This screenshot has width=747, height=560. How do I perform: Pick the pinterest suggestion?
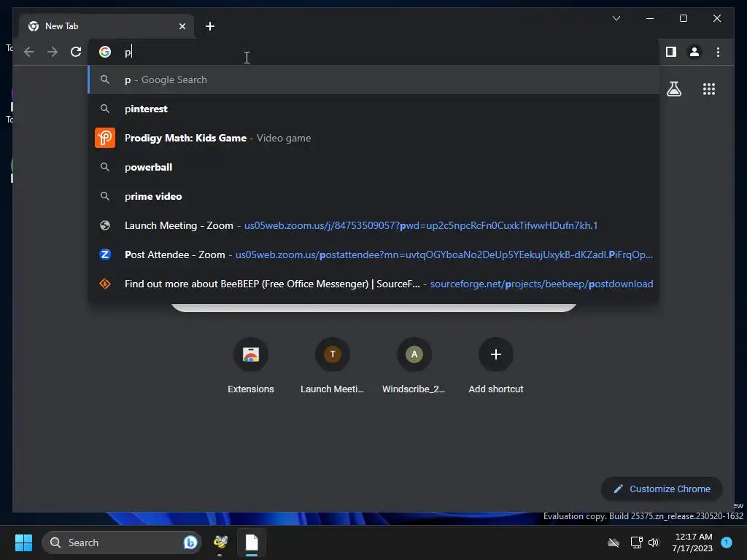point(373,109)
